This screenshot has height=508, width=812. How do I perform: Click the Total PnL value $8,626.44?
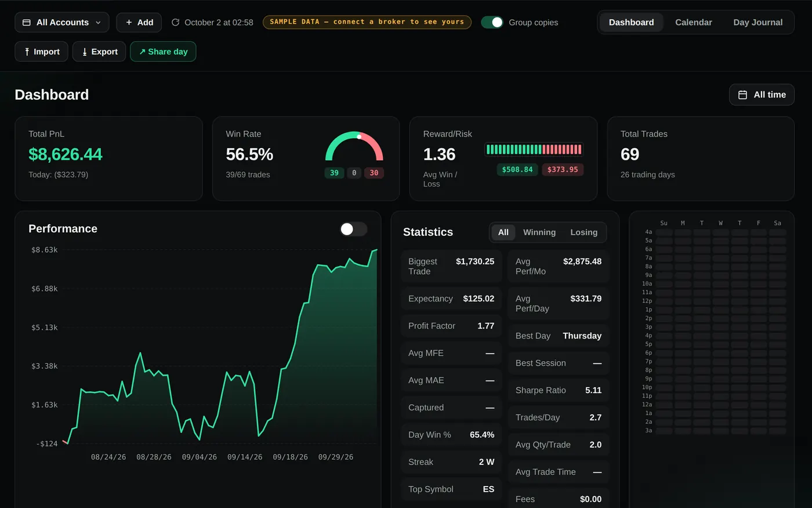[66, 154]
